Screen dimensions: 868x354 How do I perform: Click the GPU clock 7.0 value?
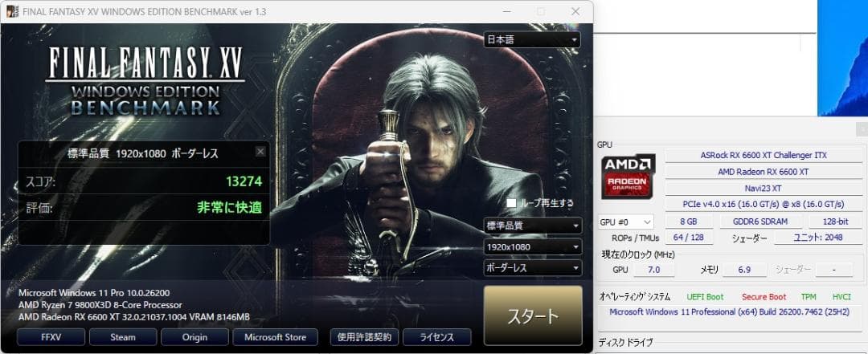point(653,270)
